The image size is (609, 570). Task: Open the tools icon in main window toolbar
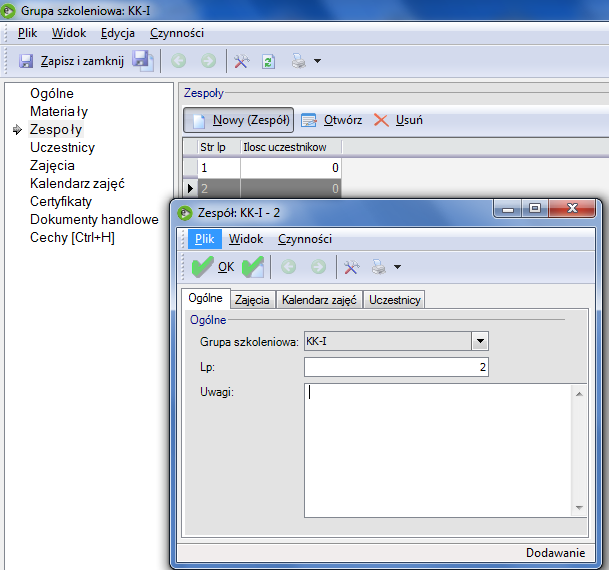[241, 61]
